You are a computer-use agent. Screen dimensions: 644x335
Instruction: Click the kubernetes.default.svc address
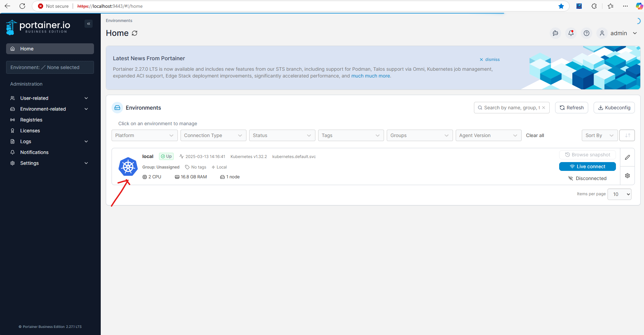tap(294, 157)
